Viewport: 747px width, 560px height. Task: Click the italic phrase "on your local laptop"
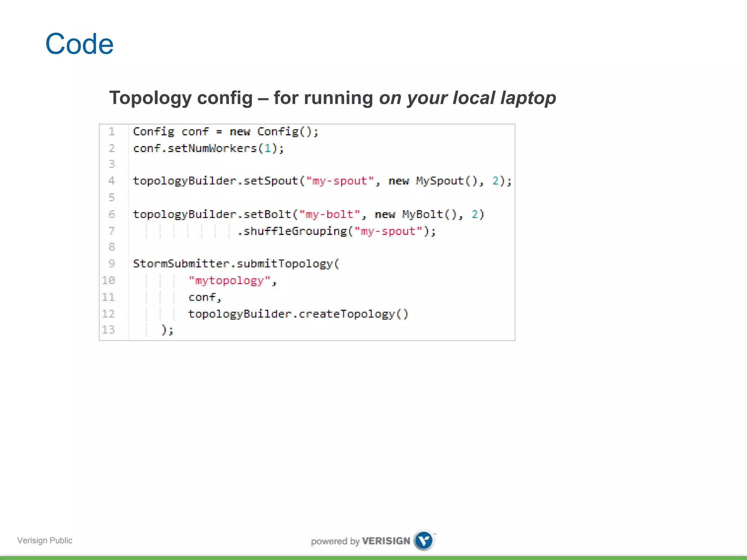tap(468, 98)
